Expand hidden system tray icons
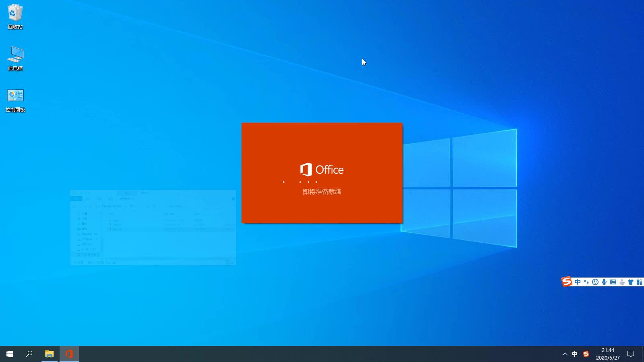 (565, 354)
